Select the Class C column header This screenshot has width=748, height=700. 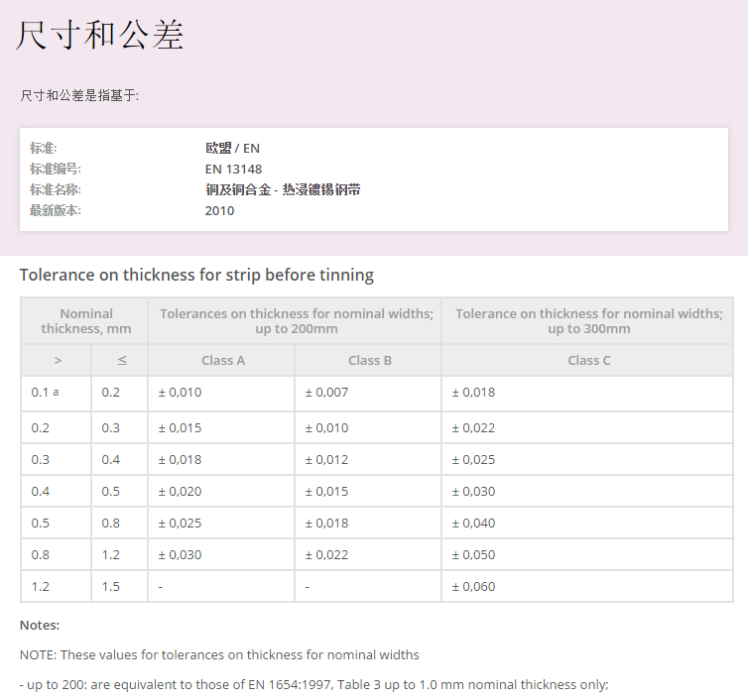pos(588,360)
